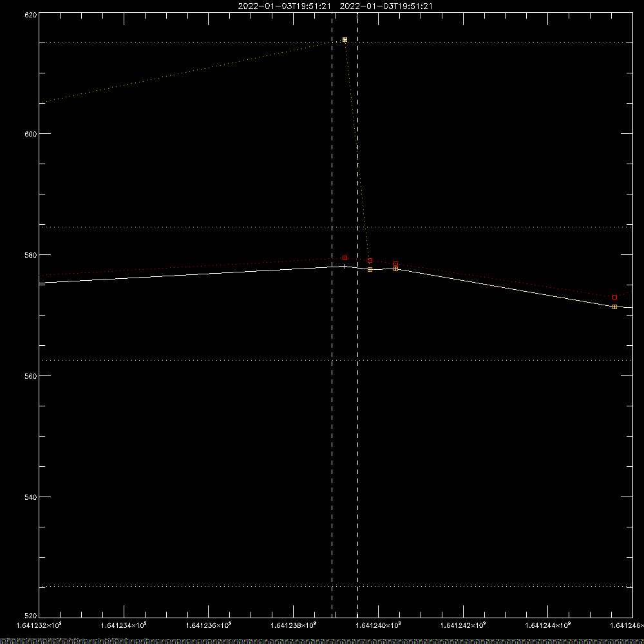This screenshot has height=644, width=644.
Task: Click the 1.641238×10⁹ x-axis label
Action: point(294,625)
